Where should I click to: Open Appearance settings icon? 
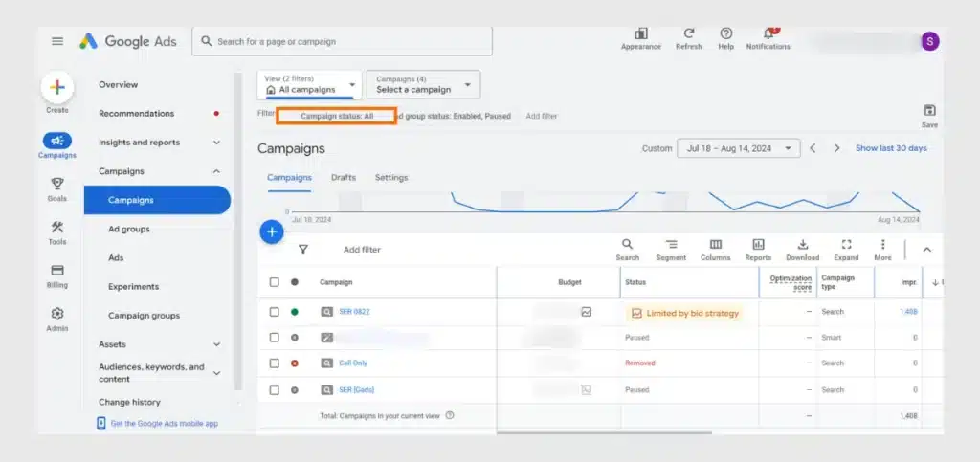click(641, 33)
